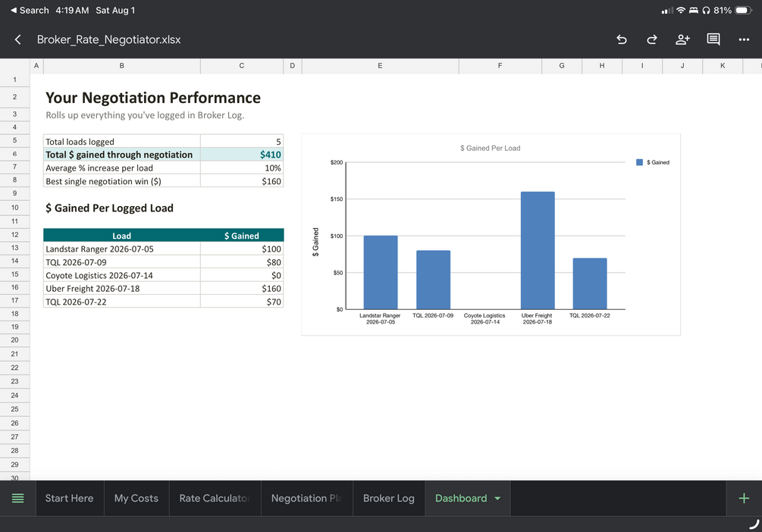This screenshot has width=762, height=532.
Task: Expand the Dashboard tab dropdown arrow
Action: point(497,498)
